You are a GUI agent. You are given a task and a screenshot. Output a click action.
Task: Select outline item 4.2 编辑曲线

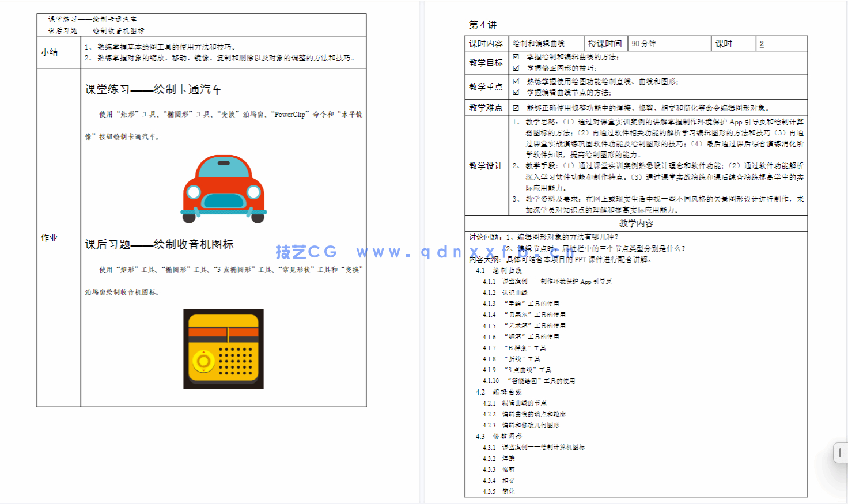click(499, 391)
